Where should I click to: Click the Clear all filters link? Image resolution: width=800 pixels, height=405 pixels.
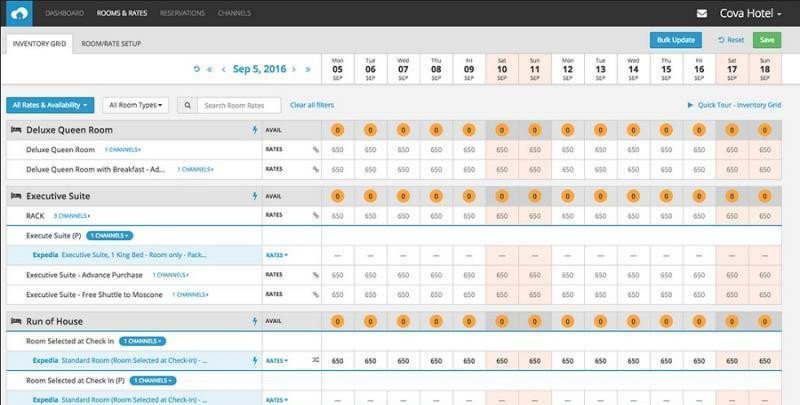point(313,105)
